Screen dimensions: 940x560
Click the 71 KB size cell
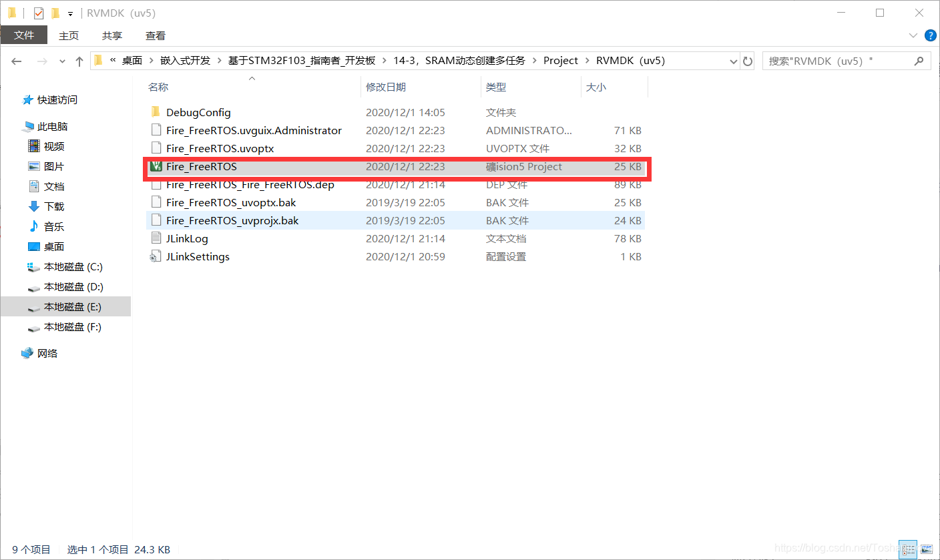pyautogui.click(x=628, y=130)
